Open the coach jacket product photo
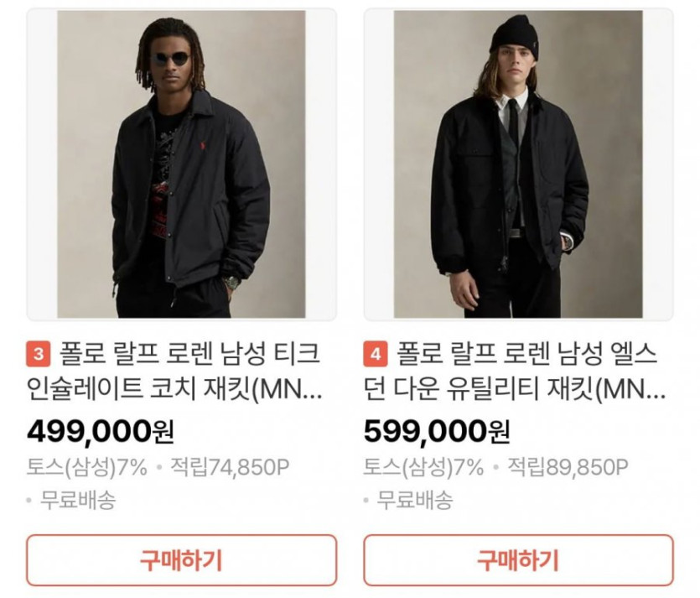The height and width of the screenshot is (598, 700). click(x=181, y=164)
